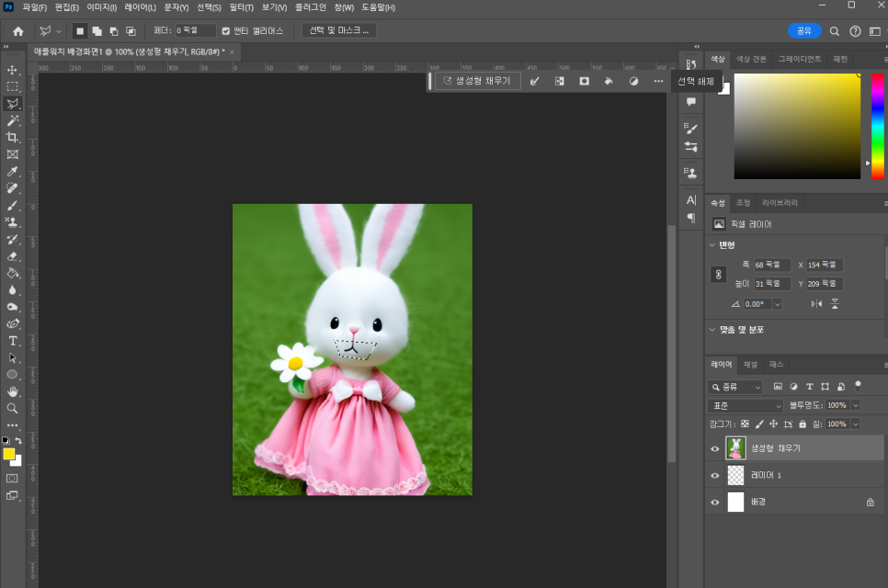This screenshot has width=888, height=588.
Task: Click the 폭 width input field
Action: (x=771, y=265)
